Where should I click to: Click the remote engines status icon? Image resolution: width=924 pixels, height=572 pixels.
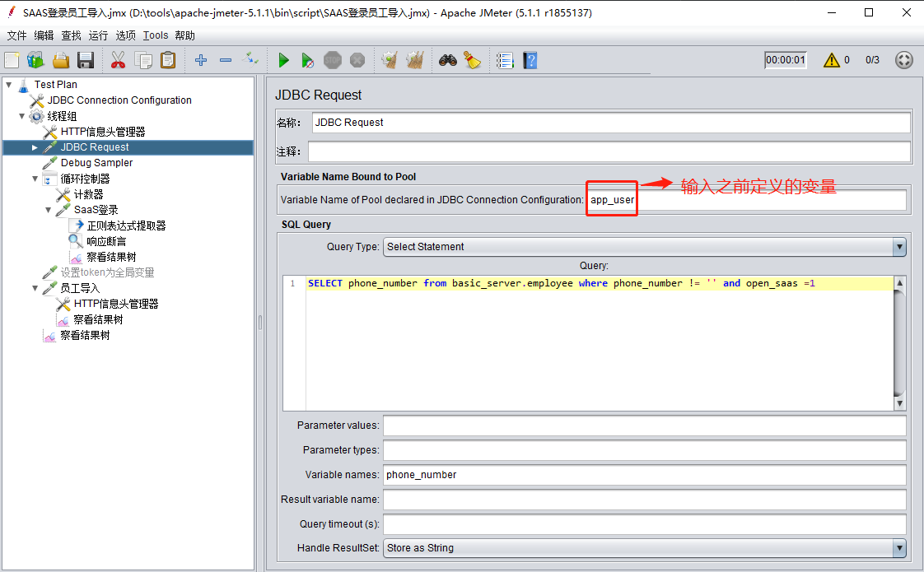pyautogui.click(x=904, y=60)
